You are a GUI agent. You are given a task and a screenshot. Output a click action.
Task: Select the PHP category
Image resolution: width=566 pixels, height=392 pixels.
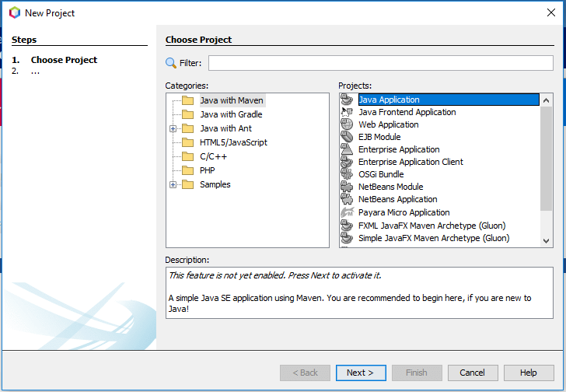208,170
